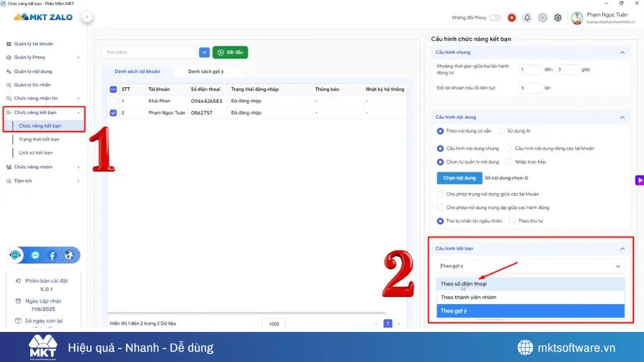The width and height of the screenshot is (644, 362).
Task: Expand the Chức năng nhắn tin menu
Action: coord(79,99)
